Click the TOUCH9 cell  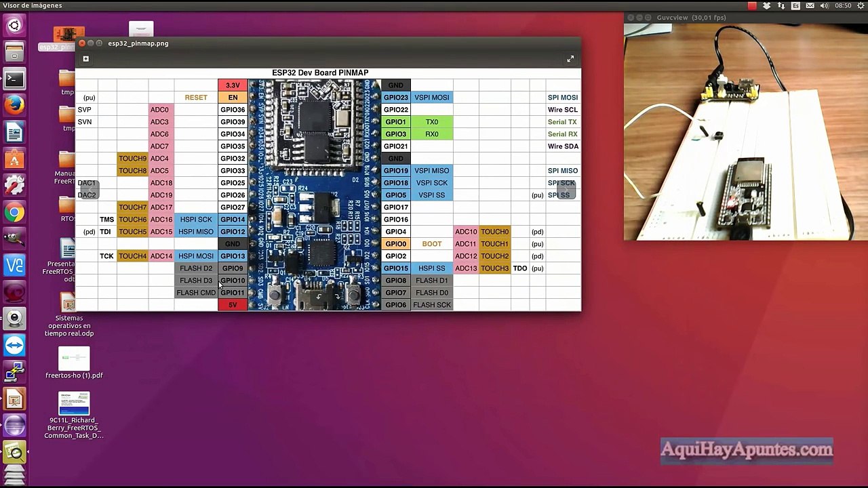point(133,159)
